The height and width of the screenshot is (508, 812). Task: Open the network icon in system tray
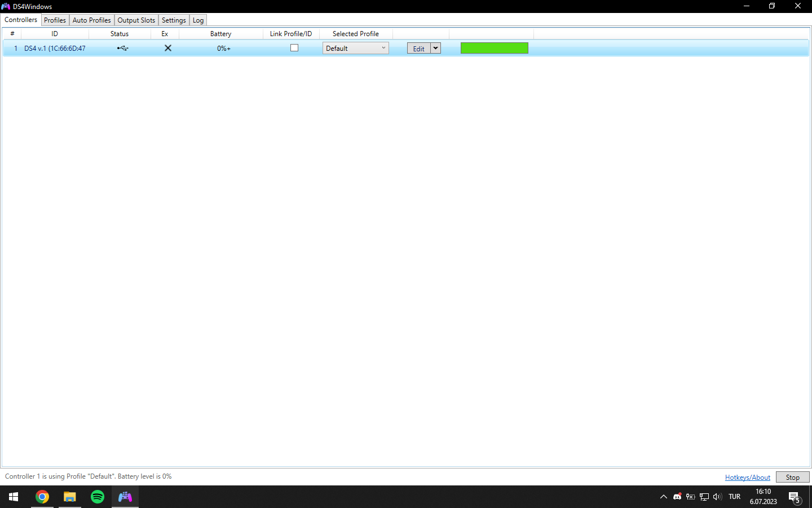pos(704,497)
